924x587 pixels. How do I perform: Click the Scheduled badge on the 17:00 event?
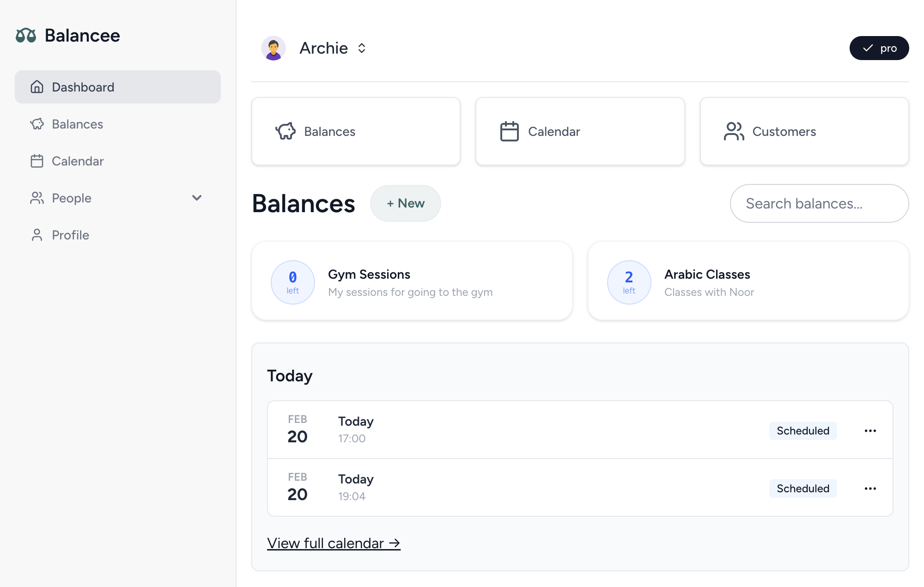(x=802, y=430)
